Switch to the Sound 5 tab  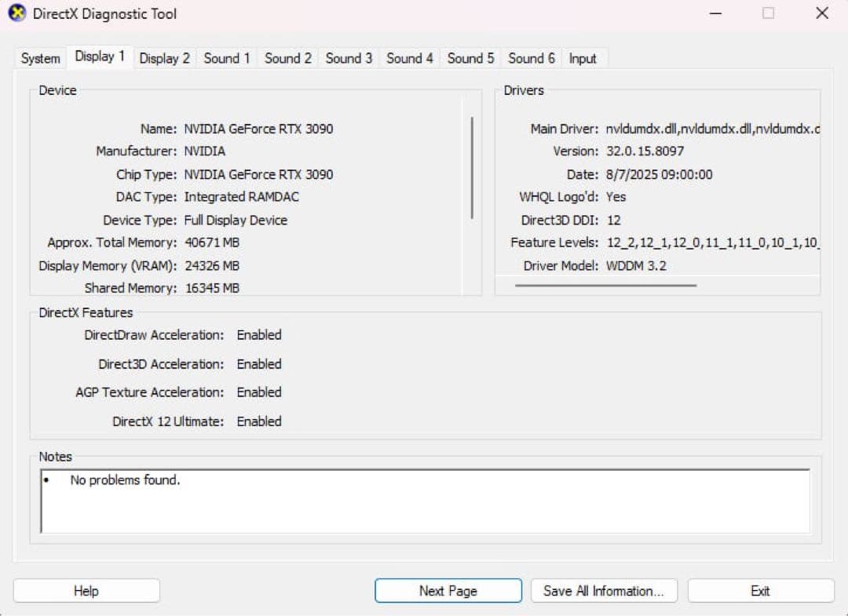click(x=469, y=57)
